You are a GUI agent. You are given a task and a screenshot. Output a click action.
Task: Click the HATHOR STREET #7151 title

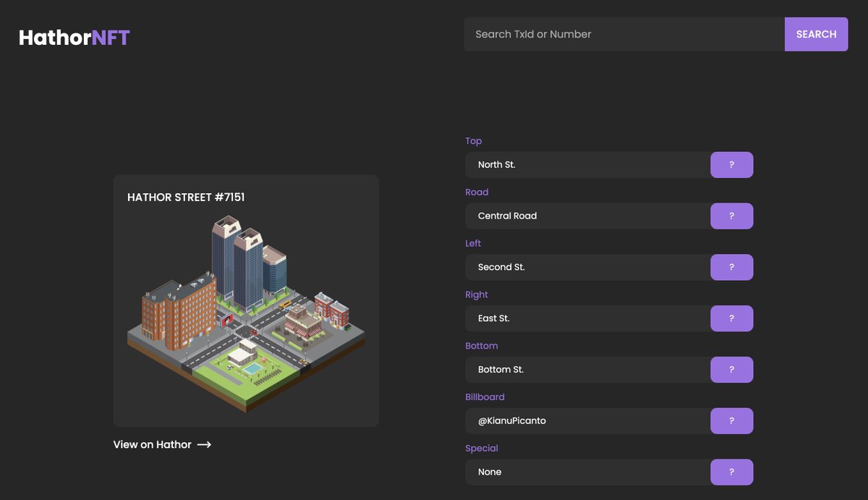pyautogui.click(x=186, y=197)
